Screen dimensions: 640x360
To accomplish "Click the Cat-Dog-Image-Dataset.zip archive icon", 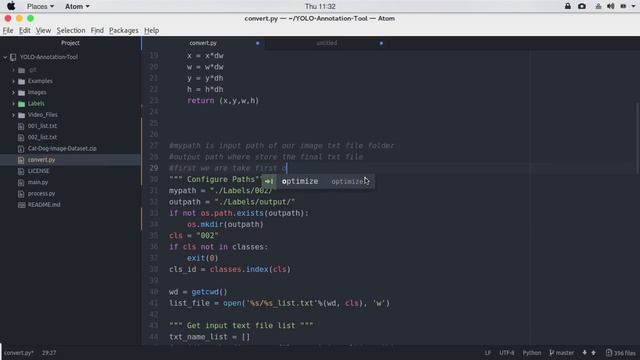I will pos(21,149).
